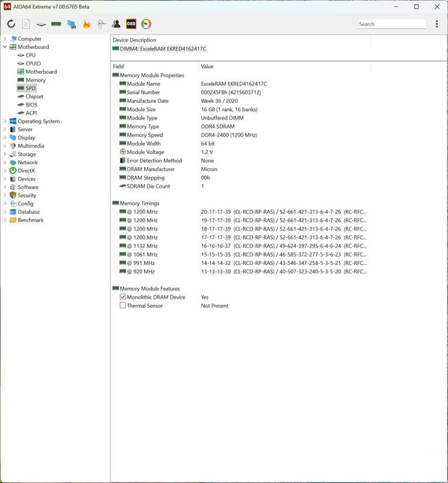Expand the Storage tree node
The image size is (448, 483).
click(5, 155)
